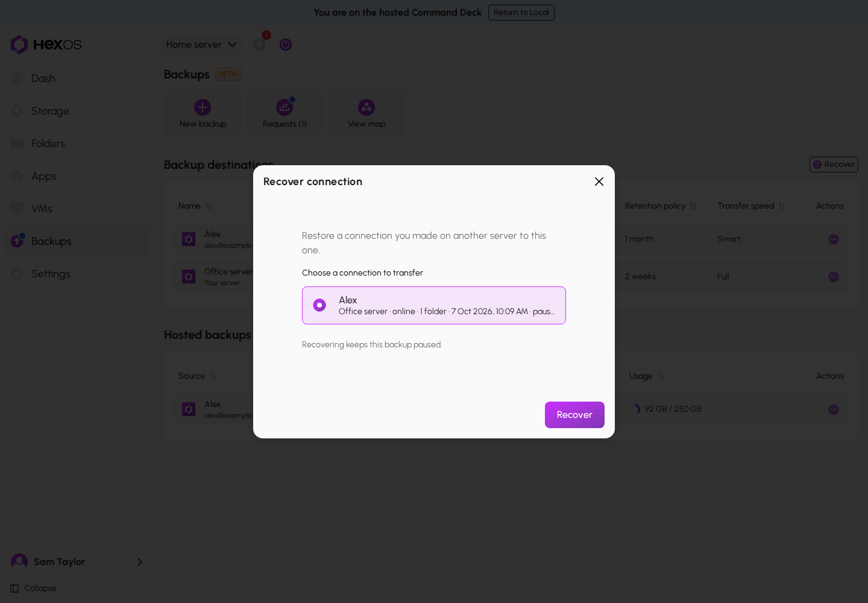Return to Local from hosted deck
Image resolution: width=868 pixels, height=603 pixels.
click(x=521, y=13)
